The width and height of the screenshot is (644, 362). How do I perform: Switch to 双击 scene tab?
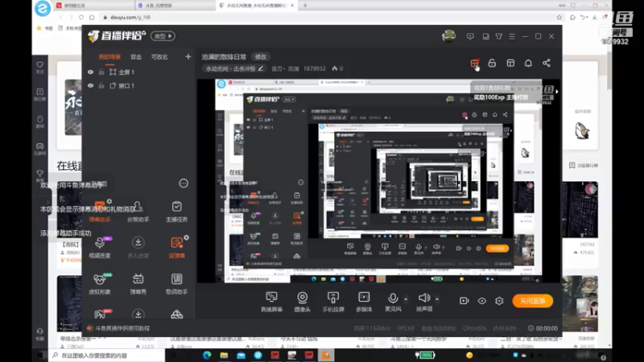(x=136, y=57)
